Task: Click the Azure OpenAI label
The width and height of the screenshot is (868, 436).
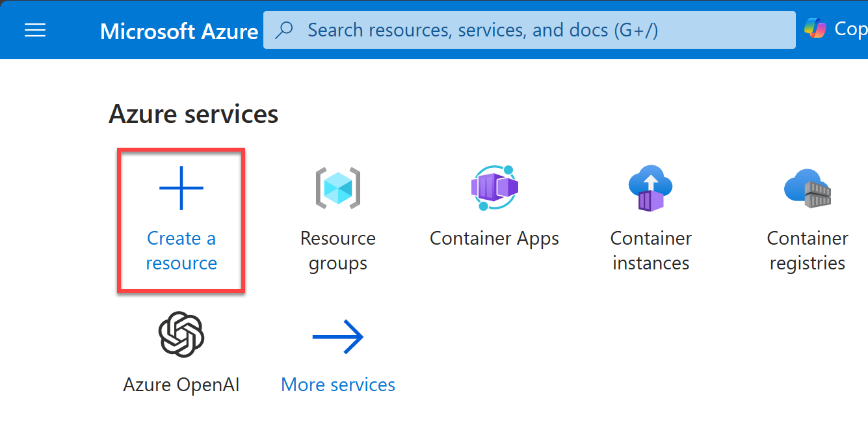Action: [181, 385]
